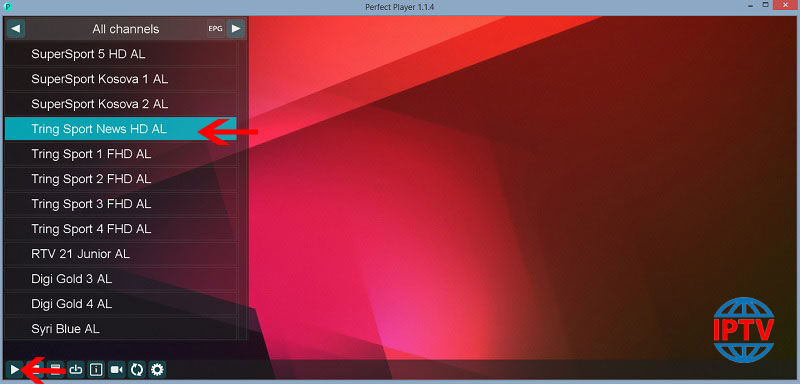This screenshot has width=800, height=384.
Task: Click the Perfect Player app icon in title bar
Action: tap(8, 7)
